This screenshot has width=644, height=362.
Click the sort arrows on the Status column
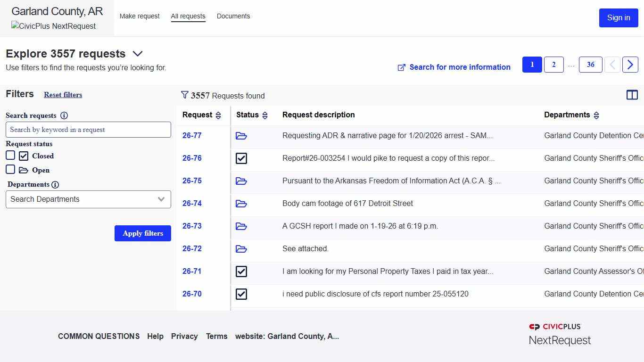tap(265, 115)
